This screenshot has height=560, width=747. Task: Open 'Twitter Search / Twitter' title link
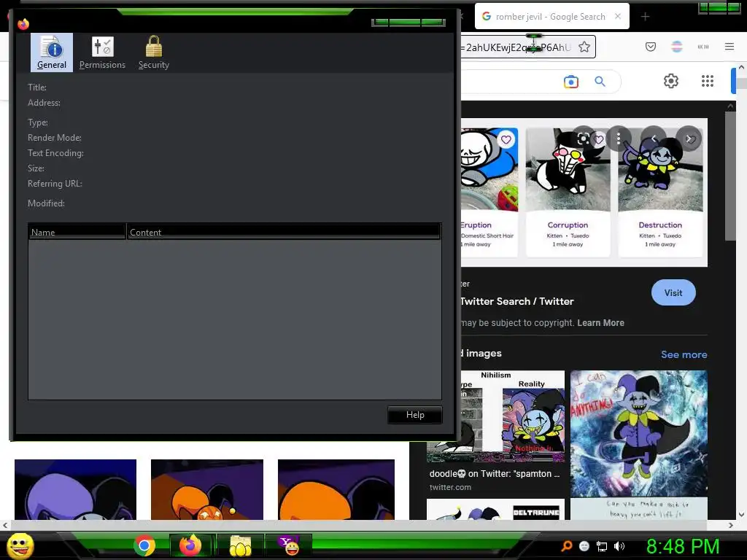click(517, 301)
